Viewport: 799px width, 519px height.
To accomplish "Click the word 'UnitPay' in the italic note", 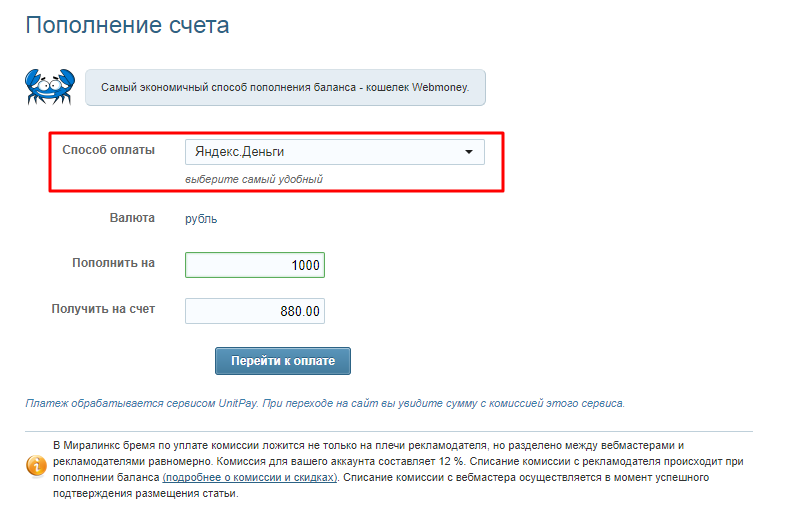I will click(x=238, y=403).
